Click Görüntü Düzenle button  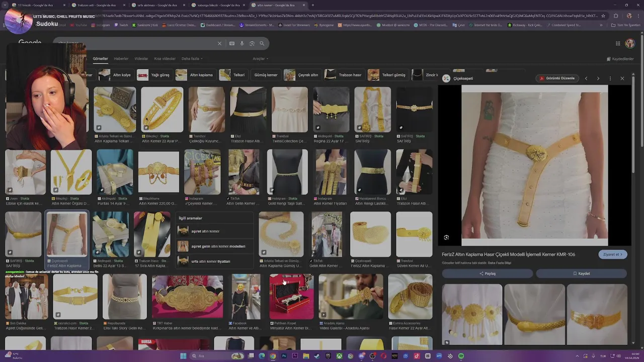click(557, 78)
